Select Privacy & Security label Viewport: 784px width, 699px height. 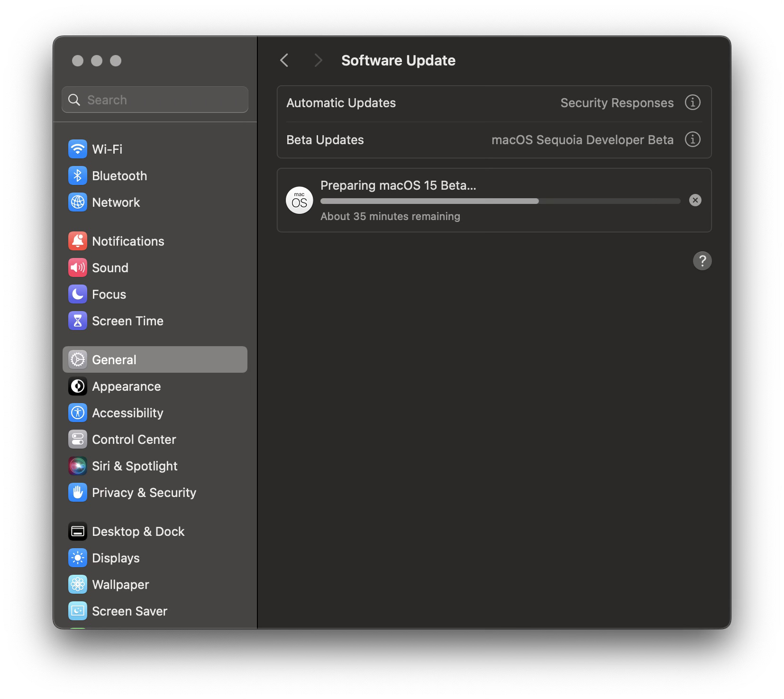coord(144,493)
